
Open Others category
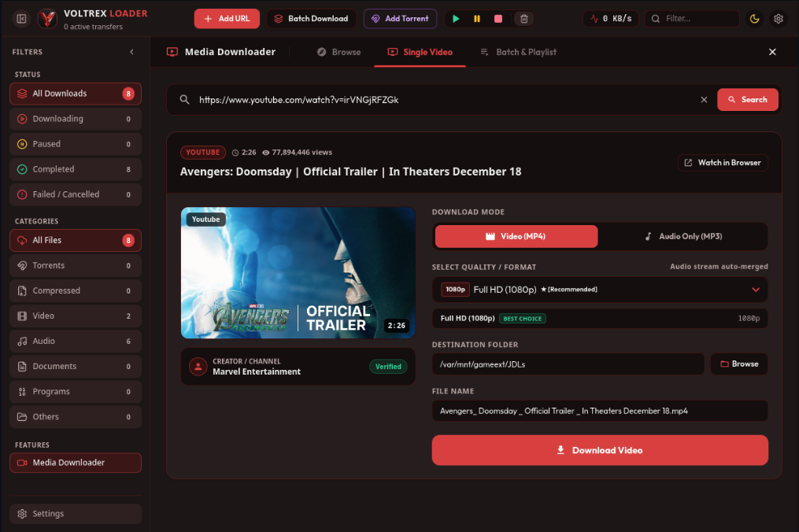[76, 417]
